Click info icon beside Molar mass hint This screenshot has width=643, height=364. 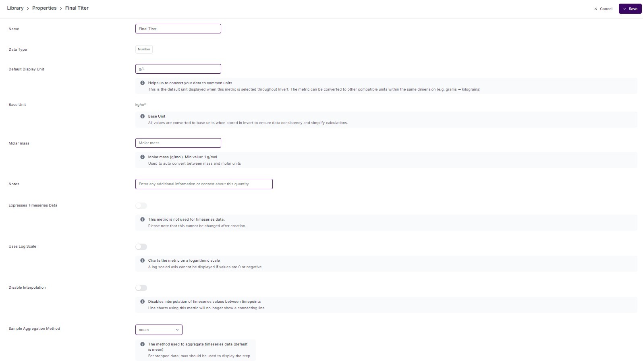coord(142,157)
